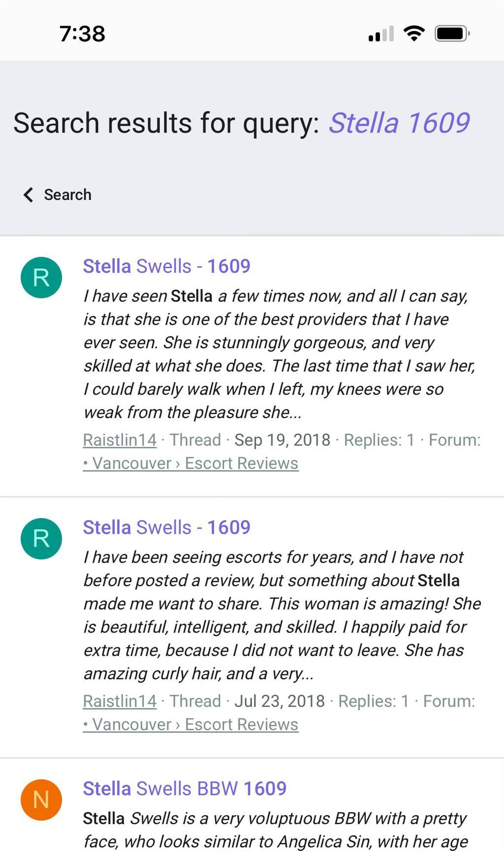Open thread title above the Sep 19, 2018 result
Screen dimensions: 504x851
coord(166,266)
